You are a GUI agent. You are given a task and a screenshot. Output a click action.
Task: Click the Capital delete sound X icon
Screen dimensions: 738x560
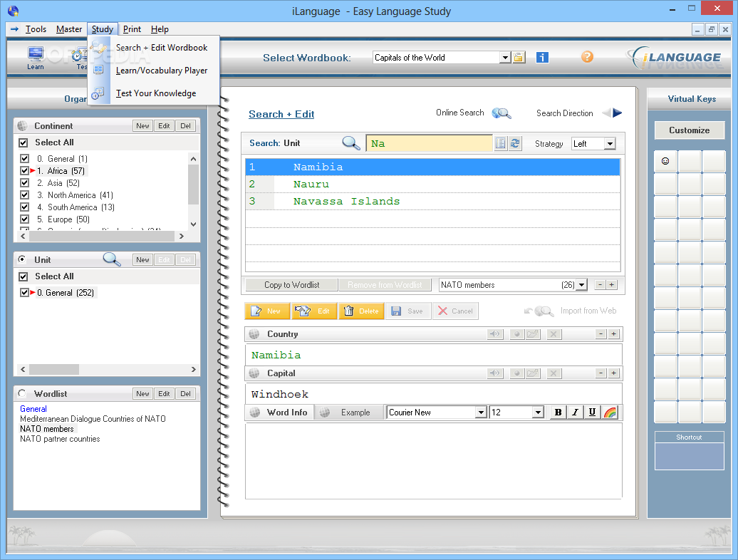point(553,373)
